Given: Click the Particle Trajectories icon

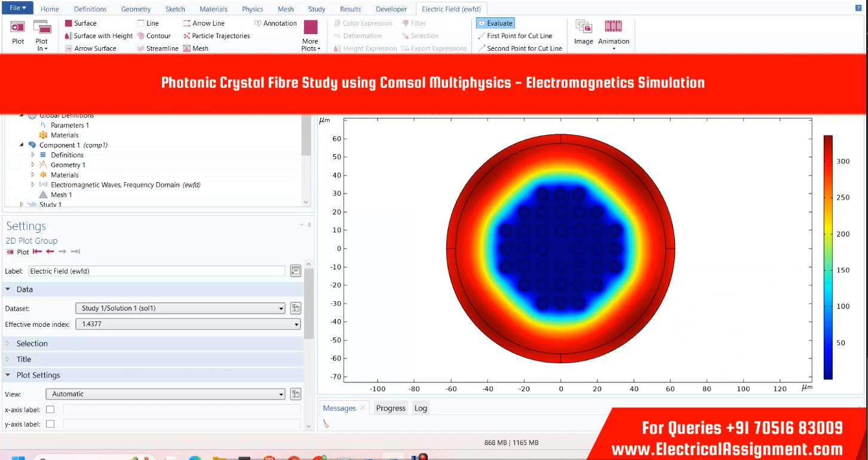Looking at the screenshot, I should pos(187,36).
